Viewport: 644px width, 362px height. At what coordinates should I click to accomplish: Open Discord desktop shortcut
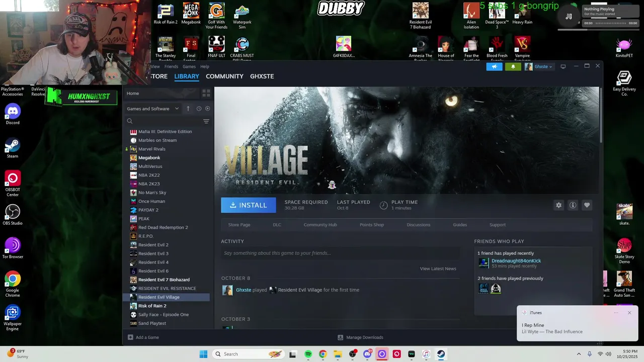point(13,113)
